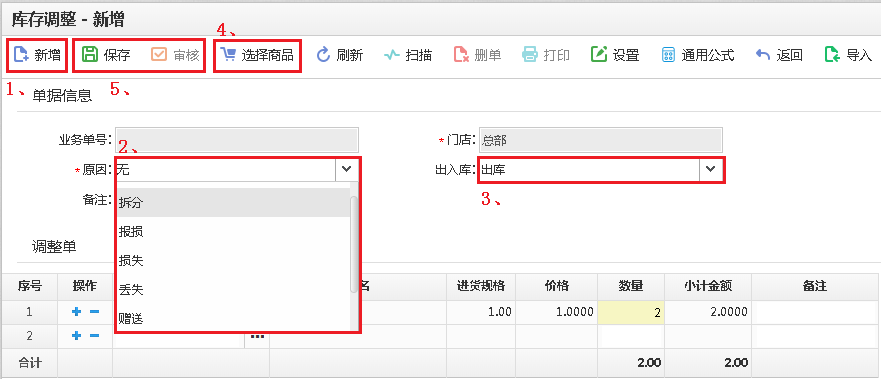
Task: Click the 新增 (new) toolbar icon
Action: point(21,55)
